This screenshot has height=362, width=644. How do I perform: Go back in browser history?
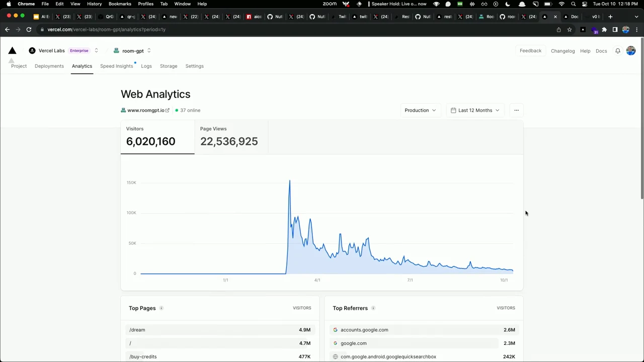(x=7, y=30)
